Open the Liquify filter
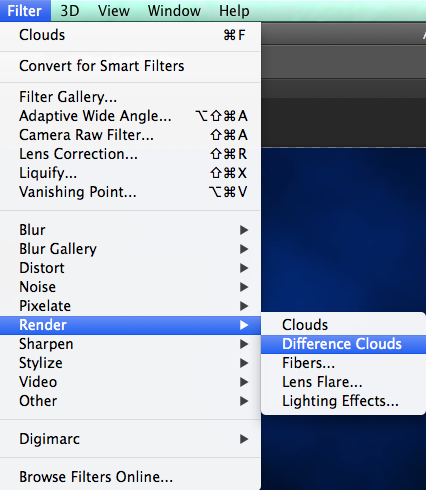Image resolution: width=426 pixels, height=490 pixels. (130, 173)
